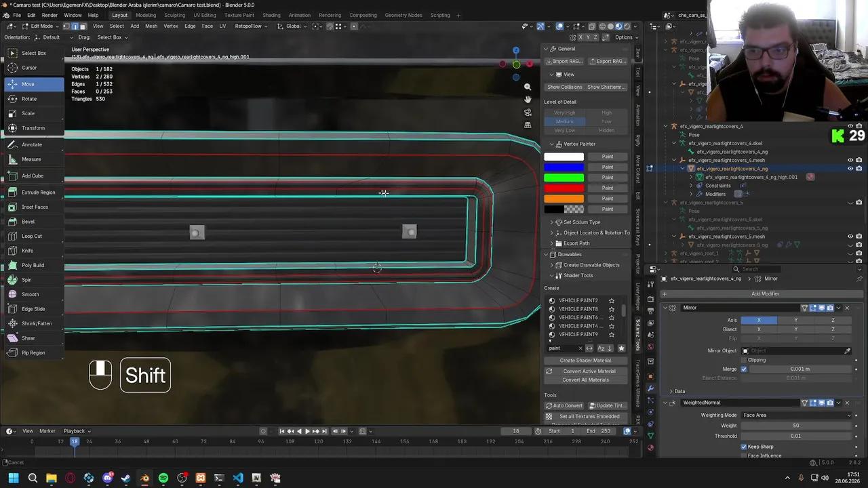Choose the Annotate tool
This screenshot has width=868, height=488.
click(34, 144)
